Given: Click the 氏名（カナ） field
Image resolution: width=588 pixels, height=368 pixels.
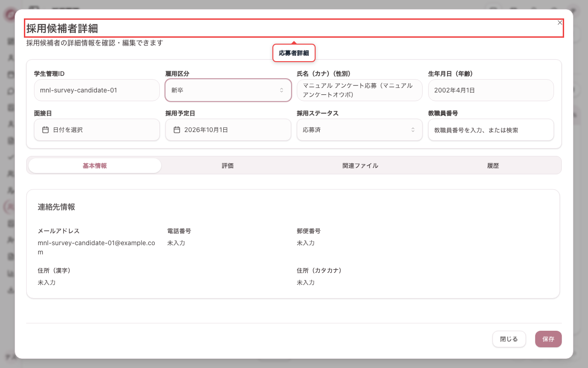Looking at the screenshot, I should click(360, 90).
